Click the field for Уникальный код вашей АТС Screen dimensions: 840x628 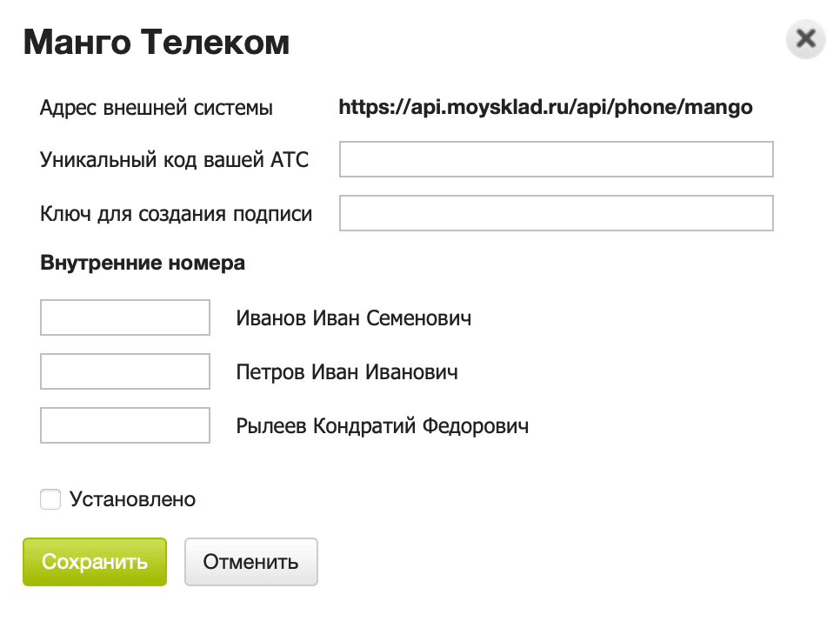(x=556, y=159)
